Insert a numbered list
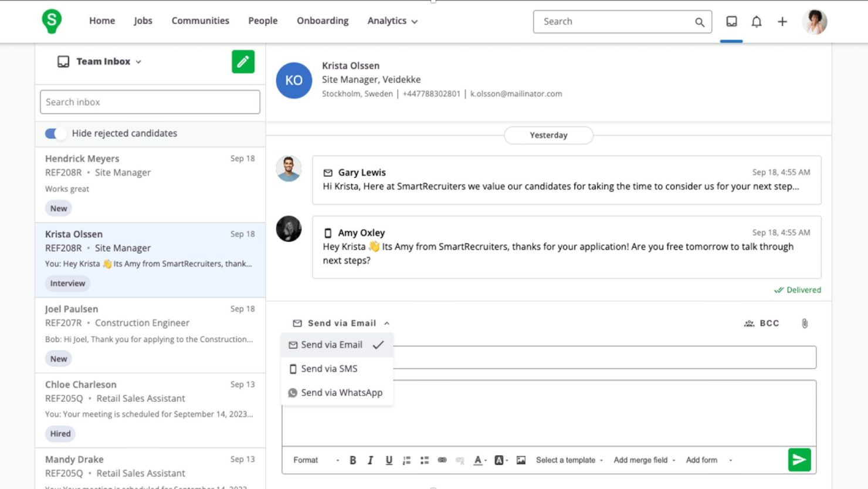 coord(406,460)
